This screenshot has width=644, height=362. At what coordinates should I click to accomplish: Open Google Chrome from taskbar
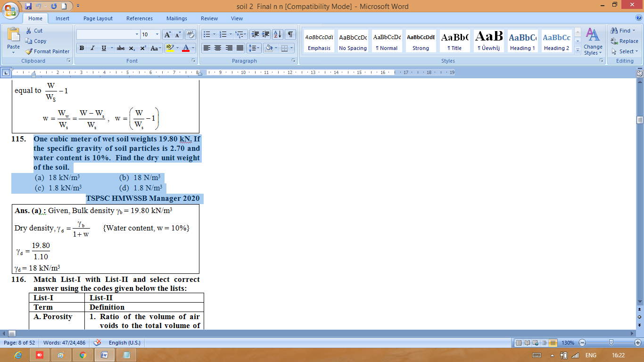83,355
